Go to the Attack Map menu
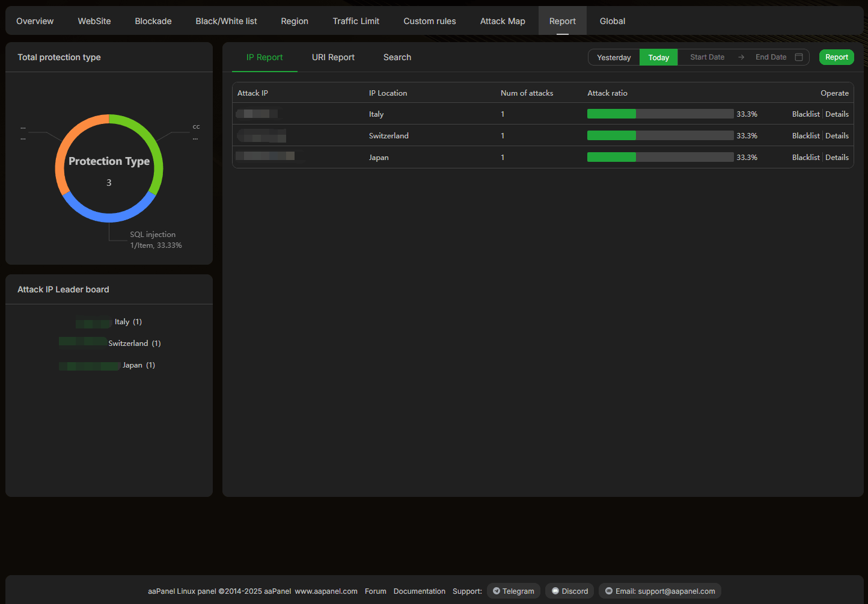 [503, 21]
